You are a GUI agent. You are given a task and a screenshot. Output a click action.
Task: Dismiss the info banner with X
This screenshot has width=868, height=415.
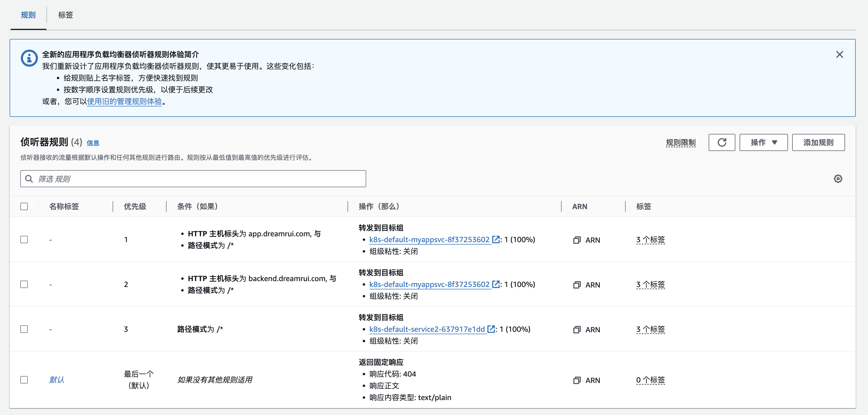839,54
